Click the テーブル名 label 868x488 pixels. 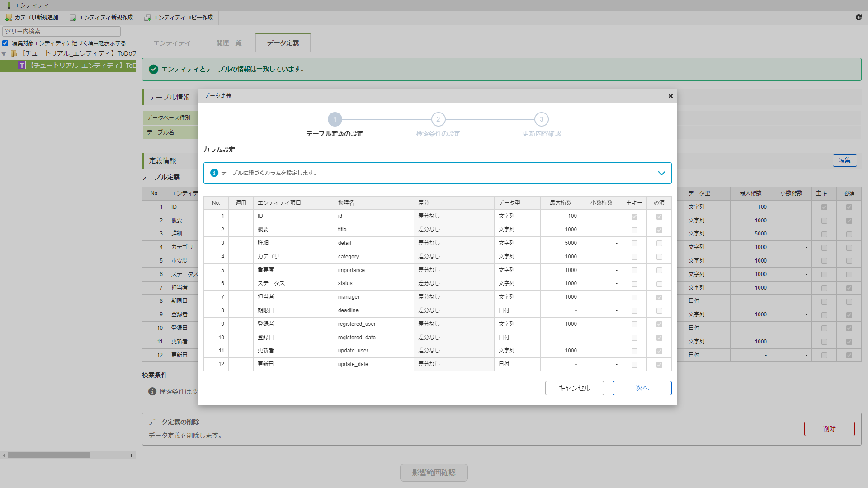click(160, 132)
